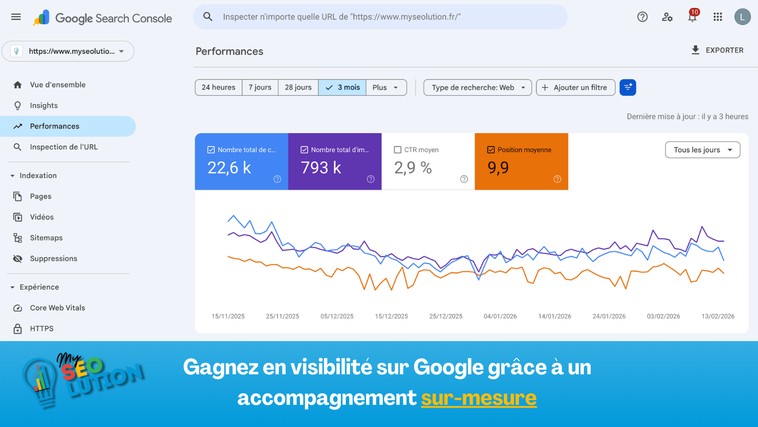Open user and permission settings icon

667,17
